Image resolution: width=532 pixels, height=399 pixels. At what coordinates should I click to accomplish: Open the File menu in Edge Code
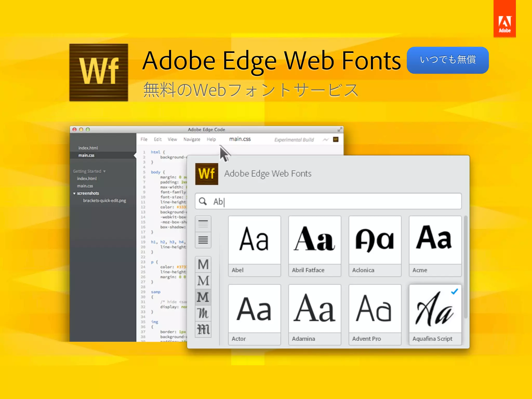point(144,139)
